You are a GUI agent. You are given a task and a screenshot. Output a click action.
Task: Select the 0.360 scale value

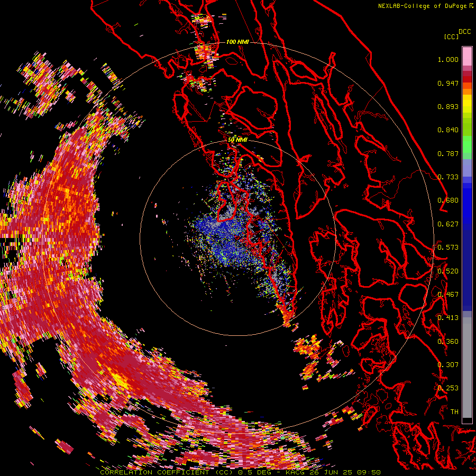coord(448,342)
